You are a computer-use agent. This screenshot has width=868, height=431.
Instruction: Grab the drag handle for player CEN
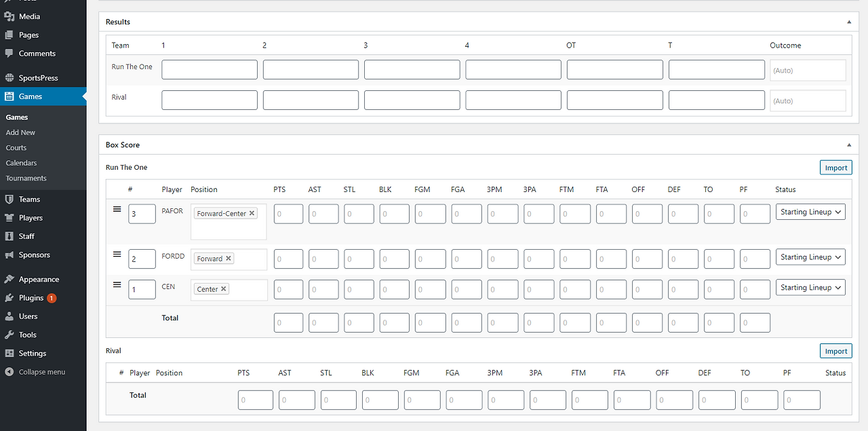(117, 284)
